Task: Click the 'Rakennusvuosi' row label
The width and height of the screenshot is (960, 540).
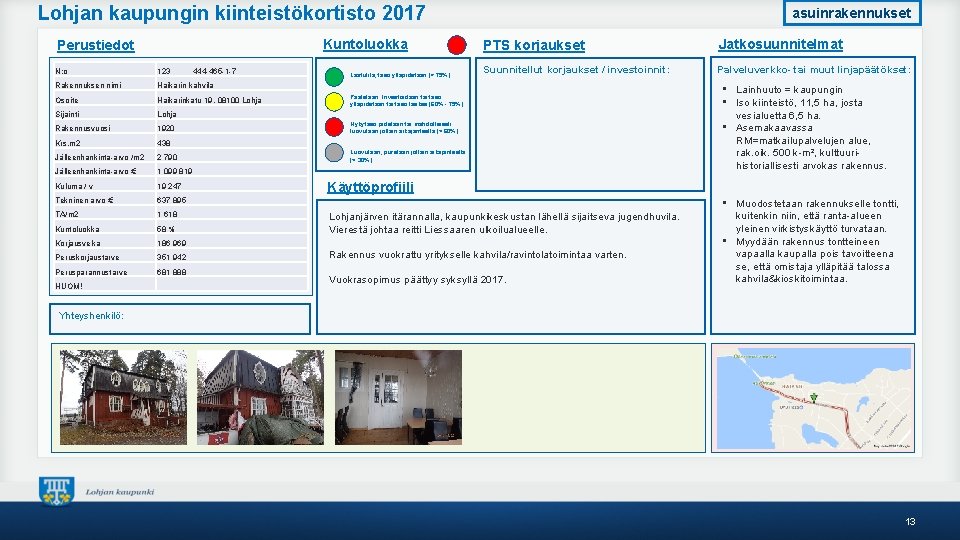Action: point(83,129)
